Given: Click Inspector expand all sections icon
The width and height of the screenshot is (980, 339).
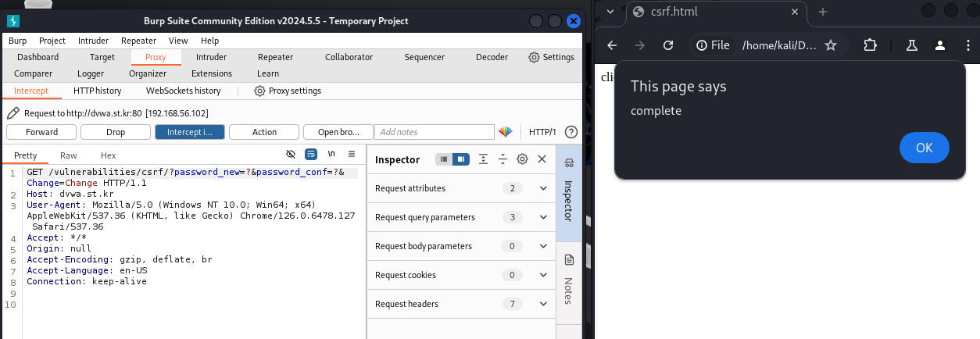Looking at the screenshot, I should (x=483, y=159).
